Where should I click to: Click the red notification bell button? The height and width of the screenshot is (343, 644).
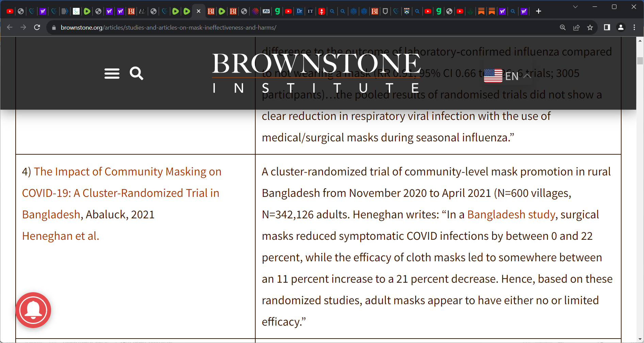[33, 310]
